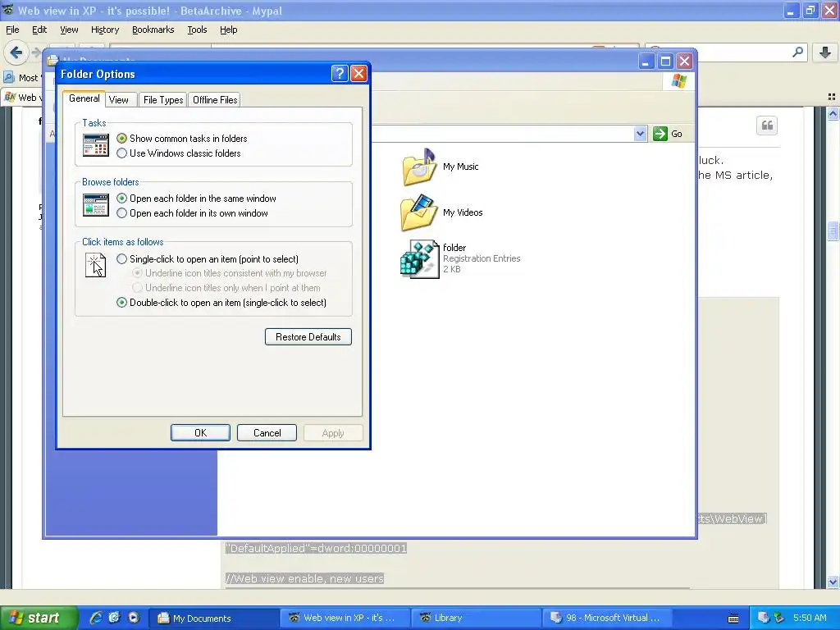
Task: Select the folder registration entries file icon
Action: click(419, 258)
